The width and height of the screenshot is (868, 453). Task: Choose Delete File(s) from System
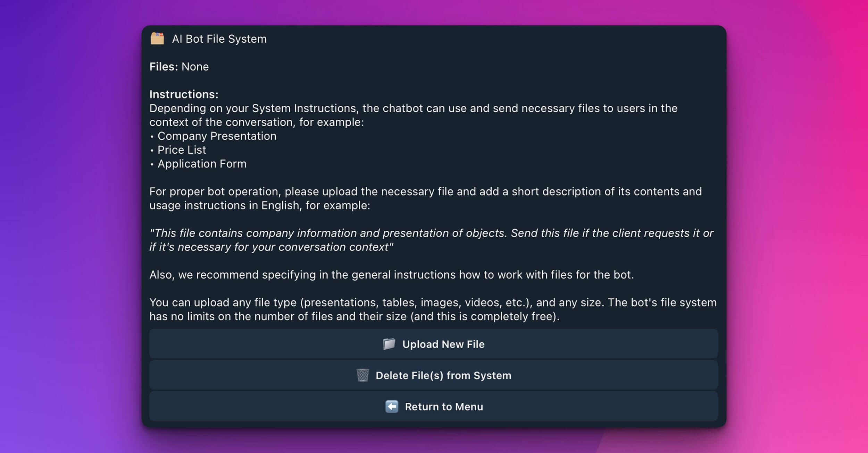pos(443,375)
